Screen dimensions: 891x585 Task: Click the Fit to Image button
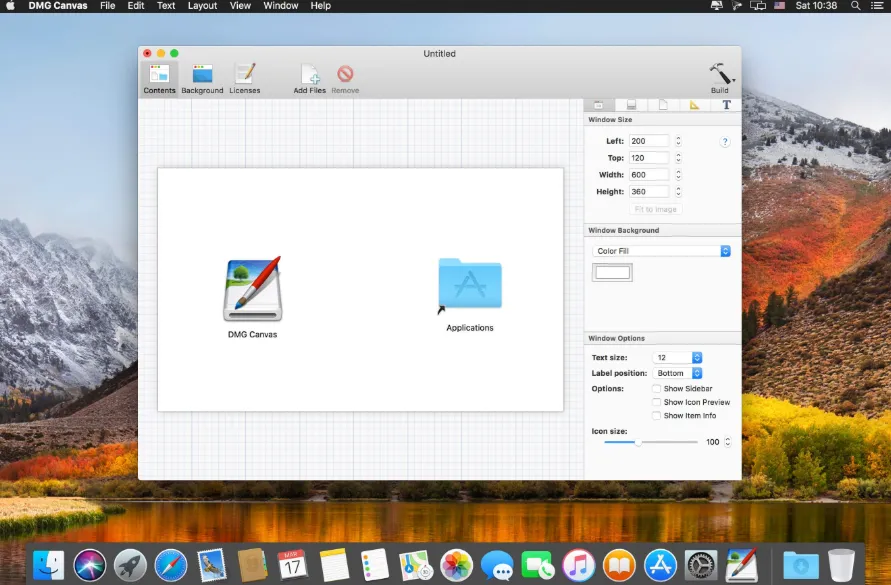(655, 209)
